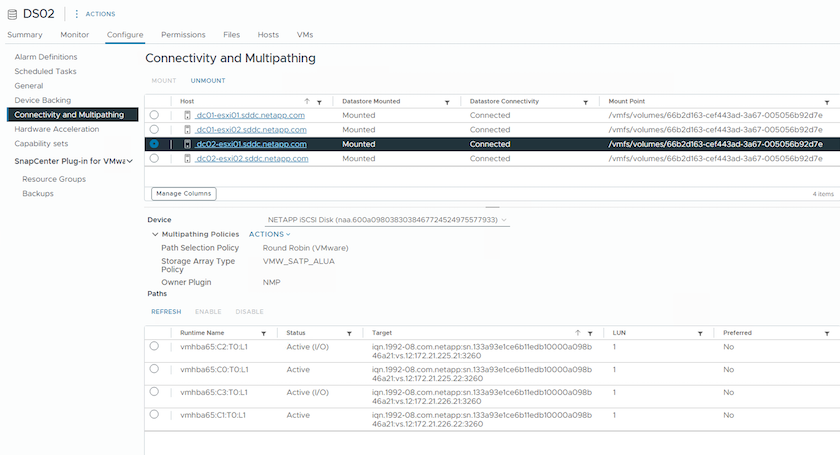The width and height of the screenshot is (840, 455).
Task: Switch to the Permissions tab
Action: (x=183, y=35)
